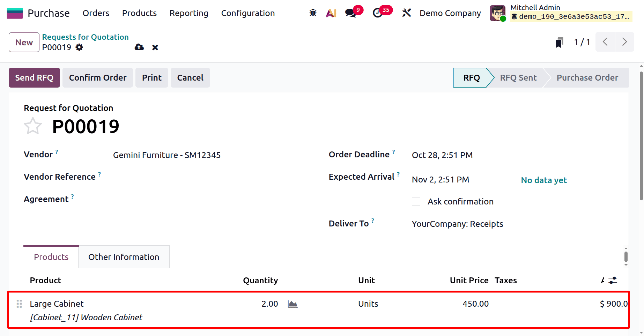Open the gear settings icon beside P00019
644x336 pixels.
point(79,47)
